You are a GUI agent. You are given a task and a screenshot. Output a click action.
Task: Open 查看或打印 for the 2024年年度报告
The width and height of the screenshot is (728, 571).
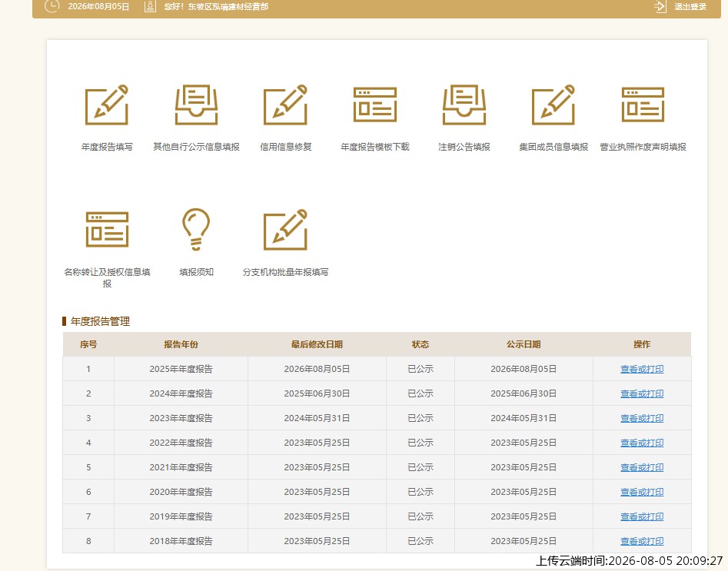(x=642, y=393)
